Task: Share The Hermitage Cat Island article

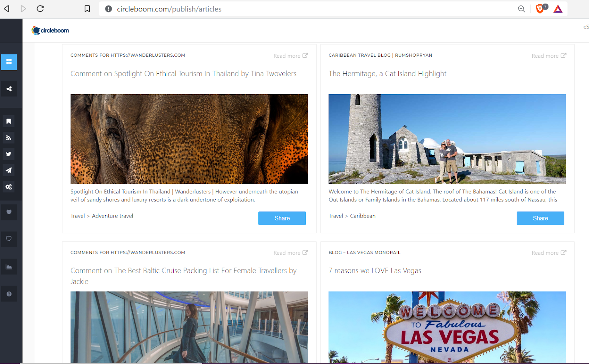Action: coord(540,218)
